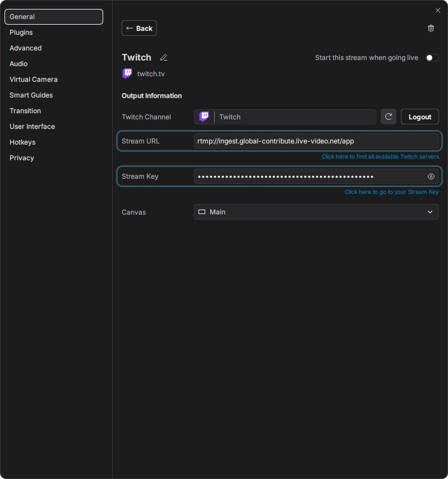Click the Twitch Channel selector field
The height and width of the screenshot is (479, 448).
pyautogui.click(x=285, y=117)
